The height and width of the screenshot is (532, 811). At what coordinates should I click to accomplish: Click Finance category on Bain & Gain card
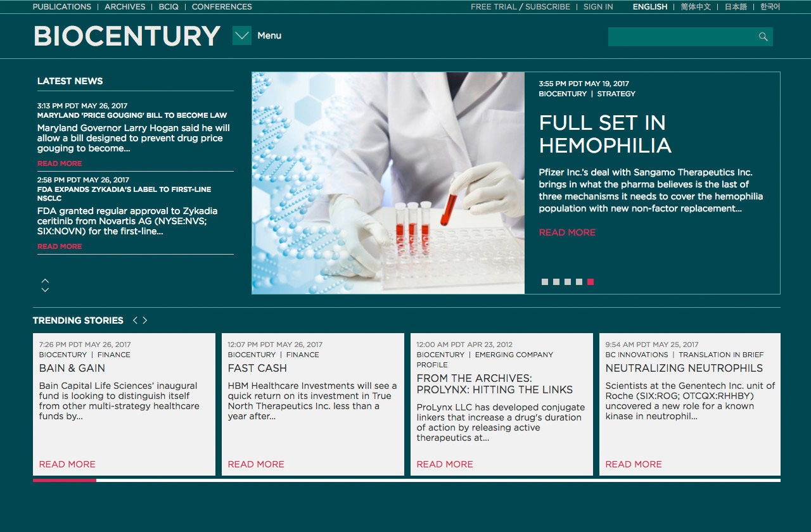coord(114,355)
